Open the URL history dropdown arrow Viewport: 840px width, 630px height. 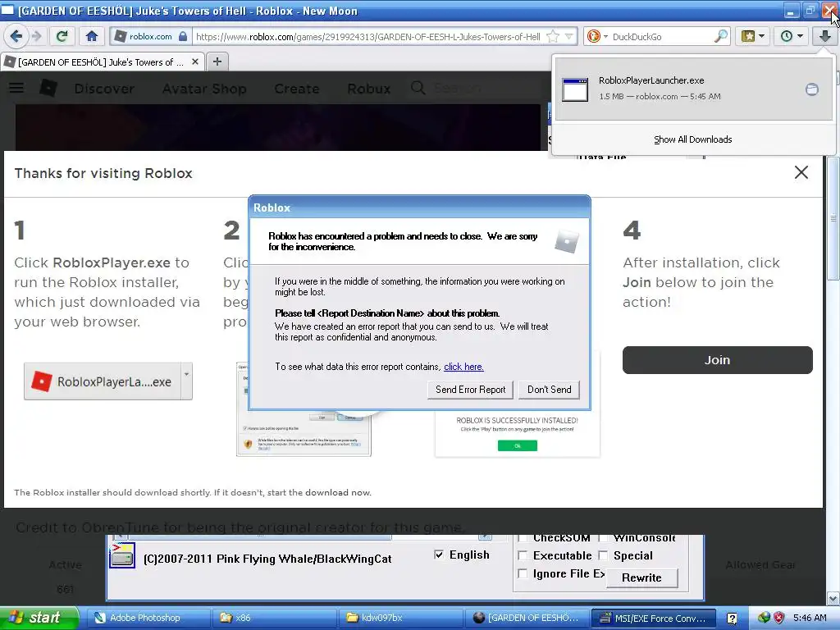pos(569,36)
